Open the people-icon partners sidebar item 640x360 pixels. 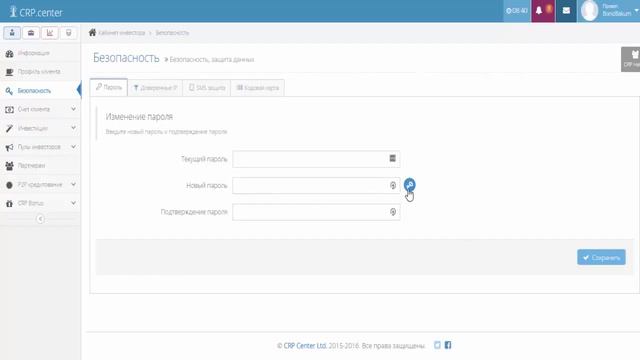pos(40,166)
